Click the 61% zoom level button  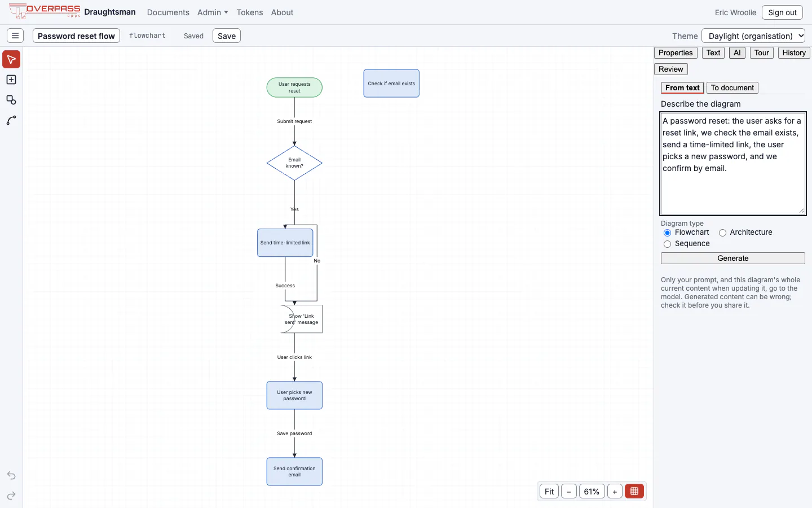(x=592, y=491)
